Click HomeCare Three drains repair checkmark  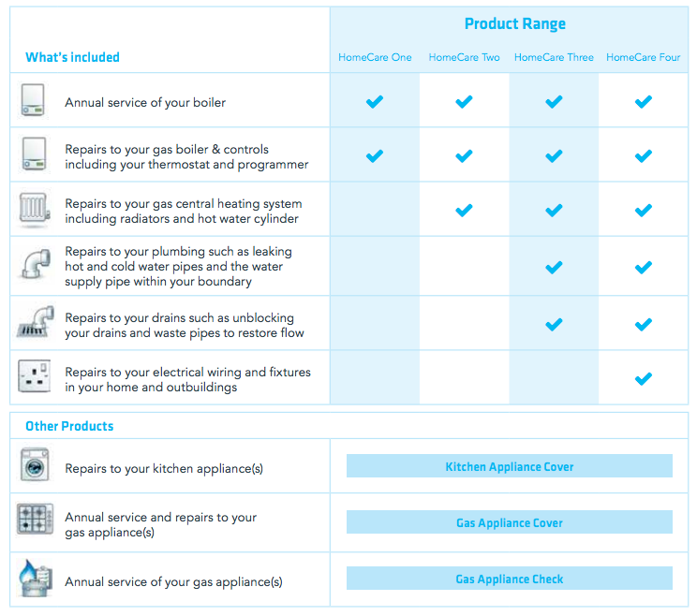tap(554, 324)
